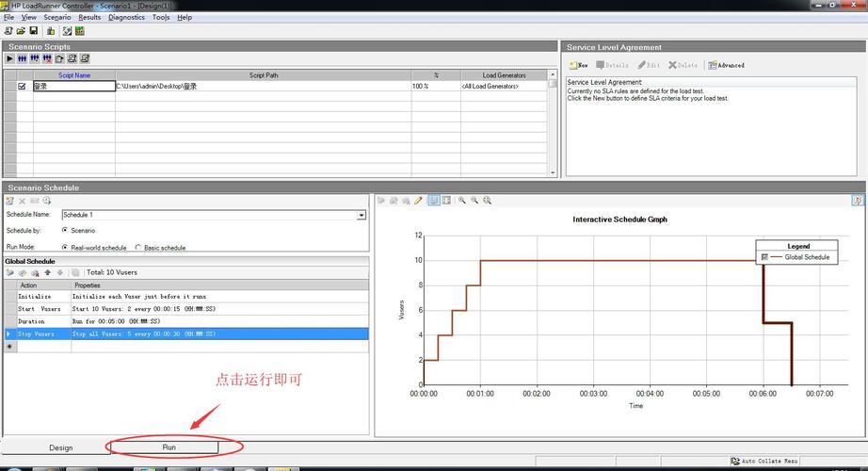Move action up with the up arrow icon
The width and height of the screenshot is (868, 471).
click(48, 272)
